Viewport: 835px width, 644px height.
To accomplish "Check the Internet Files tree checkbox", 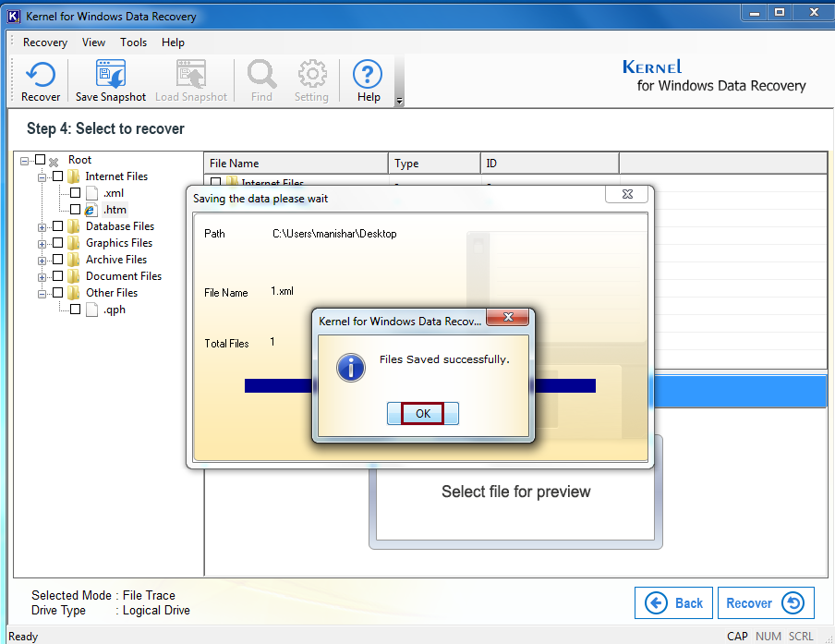I will 57,176.
